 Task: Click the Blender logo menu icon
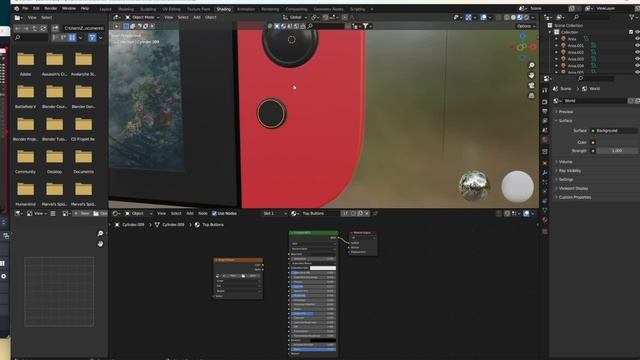tap(16, 9)
